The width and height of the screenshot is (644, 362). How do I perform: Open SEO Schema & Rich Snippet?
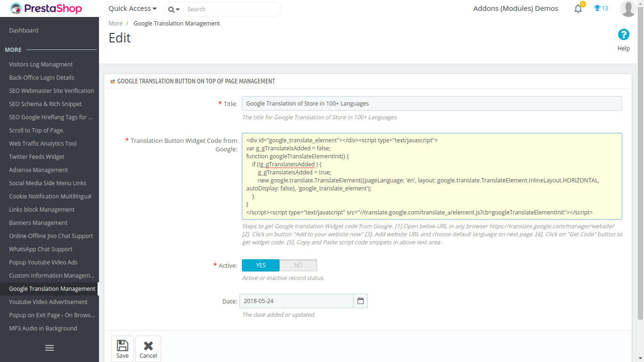45,104
